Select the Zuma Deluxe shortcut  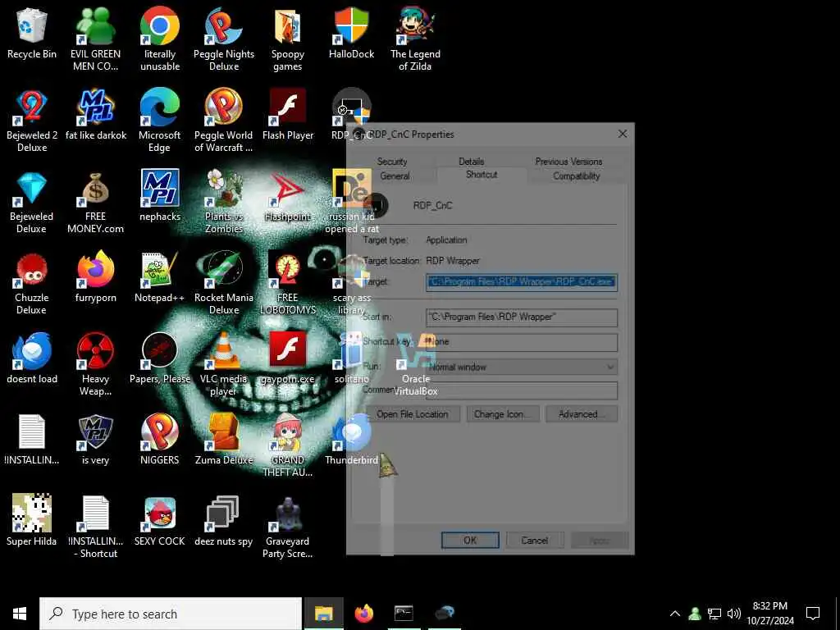click(x=224, y=440)
